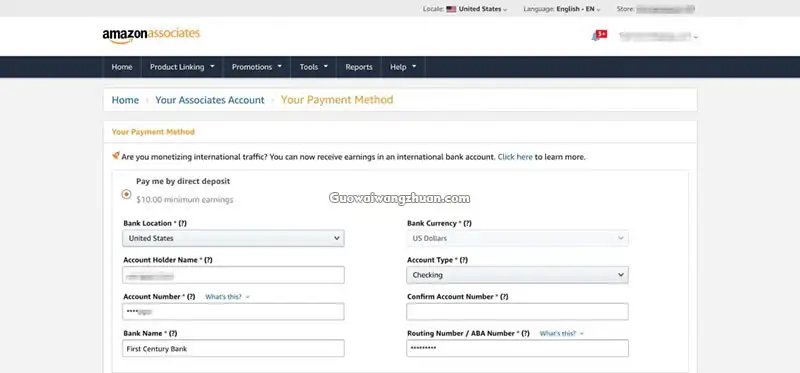Click the "Your Payment Method" section heading
Image resolution: width=800 pixels, height=373 pixels.
[x=153, y=132]
